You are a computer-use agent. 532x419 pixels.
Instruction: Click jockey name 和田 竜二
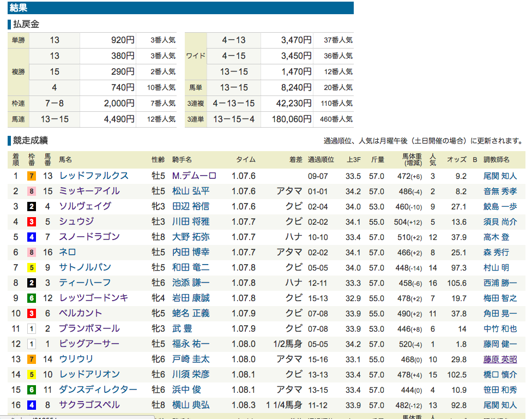click(191, 267)
